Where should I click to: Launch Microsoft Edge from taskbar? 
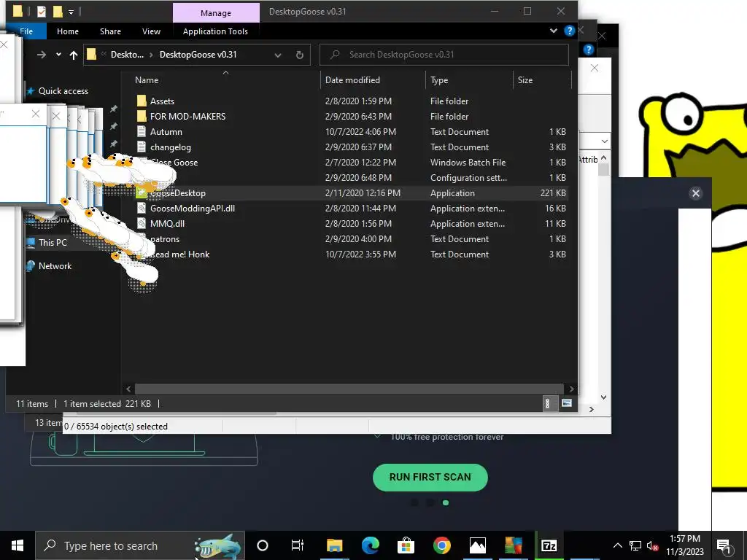click(370, 545)
